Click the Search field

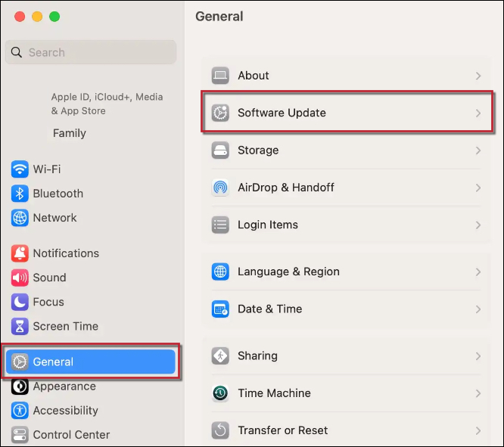point(91,52)
